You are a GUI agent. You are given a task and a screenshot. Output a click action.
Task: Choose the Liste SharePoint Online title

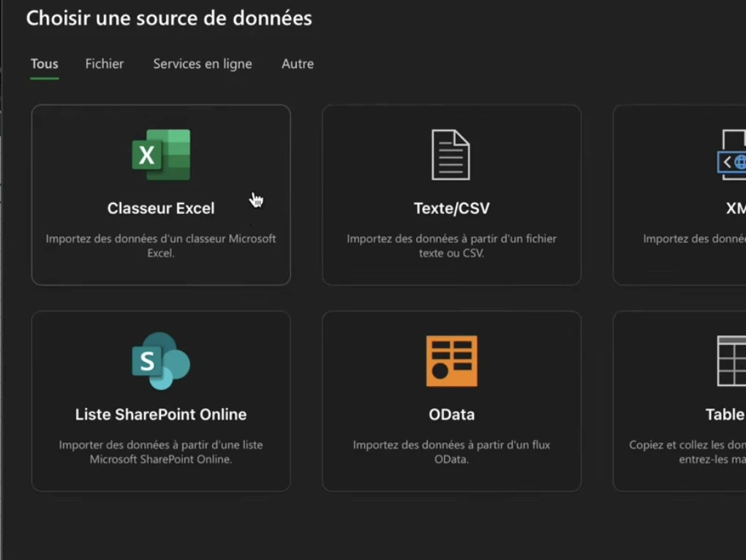point(161,415)
